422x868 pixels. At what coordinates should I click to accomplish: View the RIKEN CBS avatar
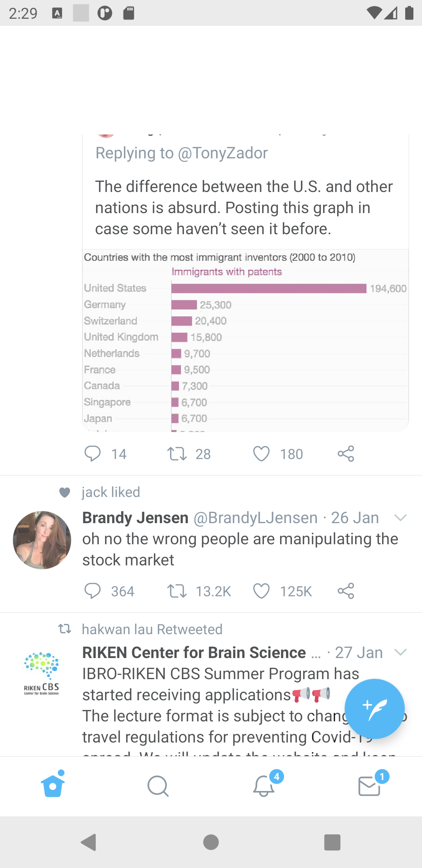click(x=41, y=673)
